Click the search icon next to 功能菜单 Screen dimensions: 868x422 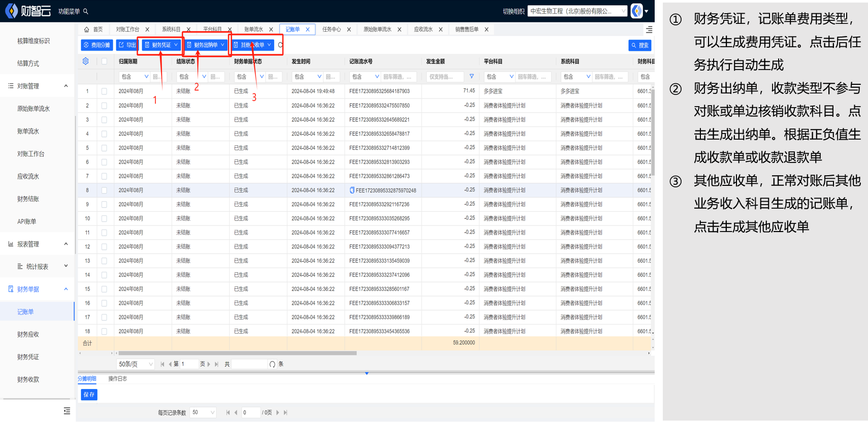click(x=86, y=11)
